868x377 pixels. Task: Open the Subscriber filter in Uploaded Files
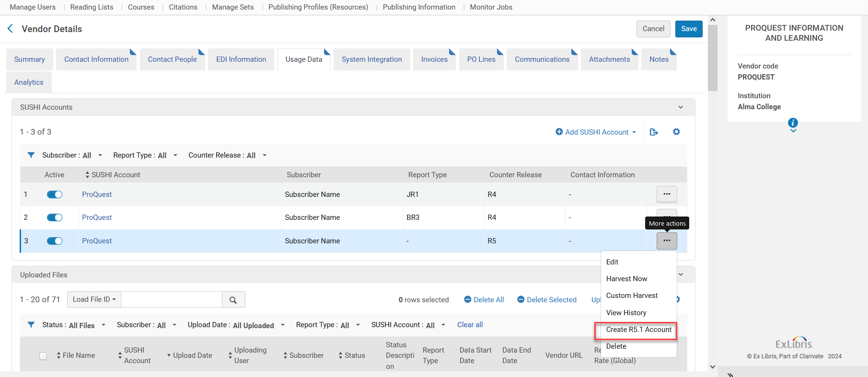146,325
